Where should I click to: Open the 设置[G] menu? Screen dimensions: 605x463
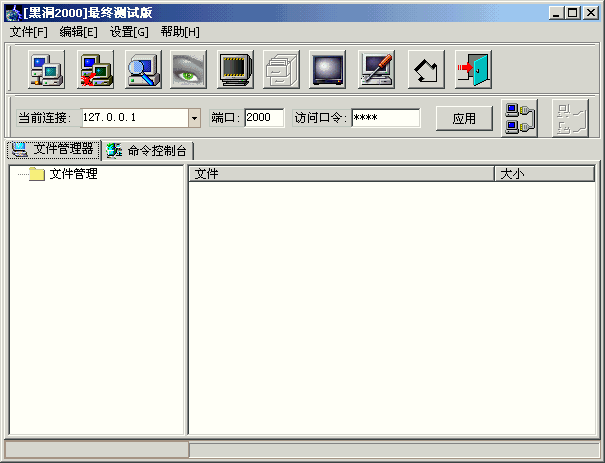(129, 31)
